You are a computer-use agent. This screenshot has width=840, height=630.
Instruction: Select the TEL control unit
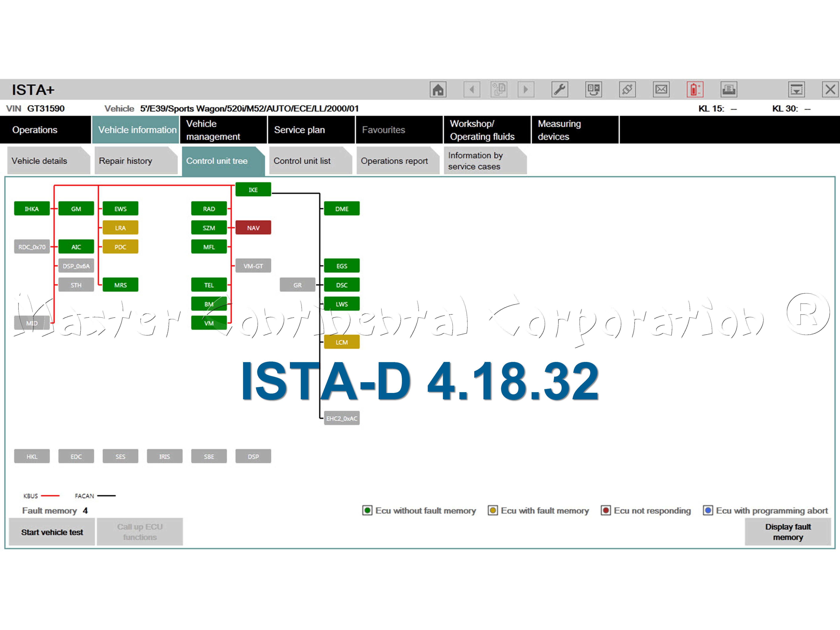point(209,285)
